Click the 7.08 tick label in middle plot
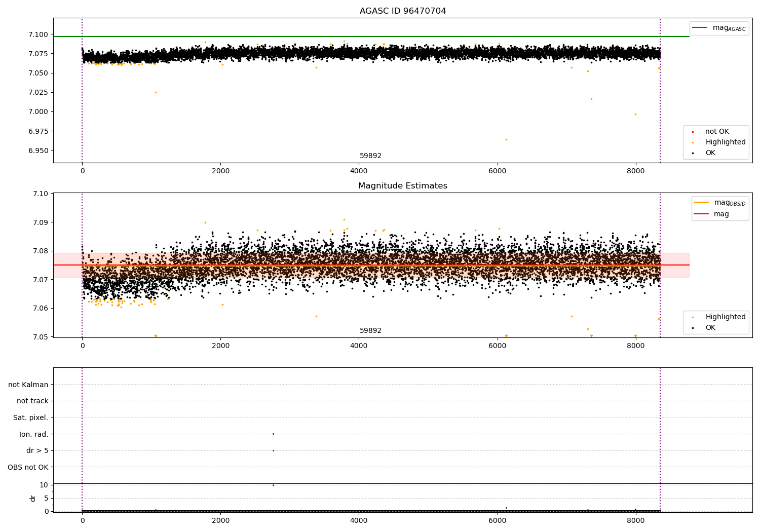 pyautogui.click(x=40, y=251)
